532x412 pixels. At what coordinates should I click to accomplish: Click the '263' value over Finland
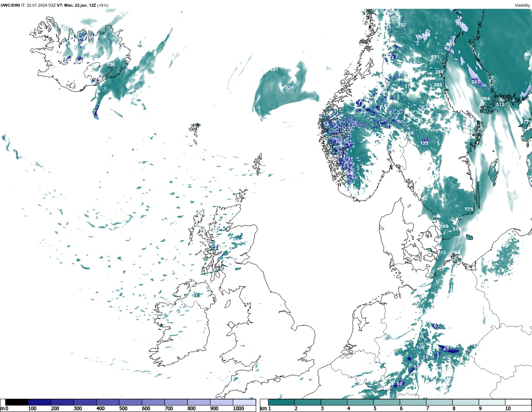[x=475, y=82]
